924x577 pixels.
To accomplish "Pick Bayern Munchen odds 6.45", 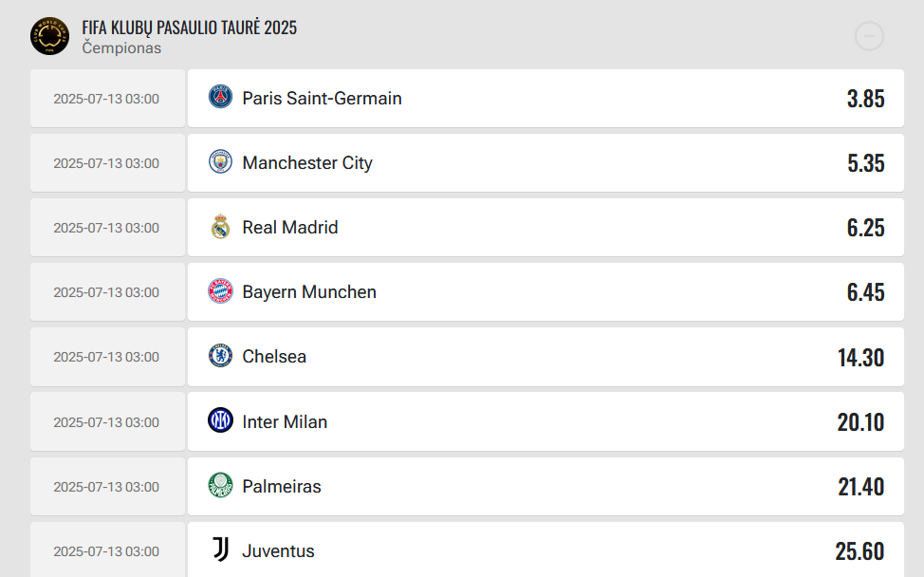I will tap(866, 292).
